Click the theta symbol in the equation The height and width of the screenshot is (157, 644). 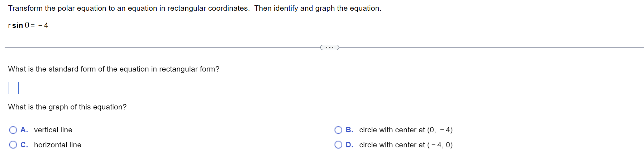coord(27,25)
